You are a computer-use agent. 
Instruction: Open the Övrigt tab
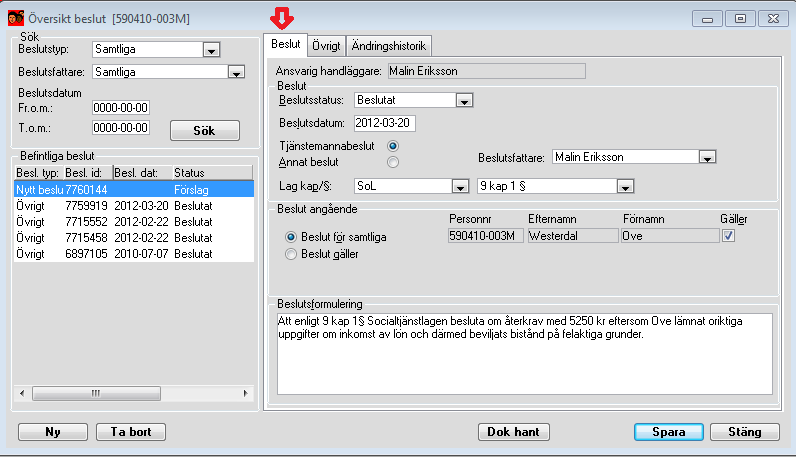(x=326, y=46)
